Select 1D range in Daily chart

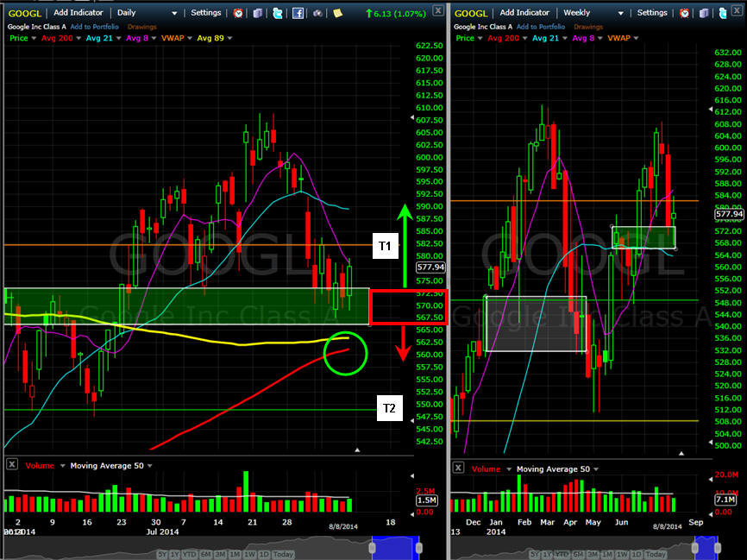point(264,555)
